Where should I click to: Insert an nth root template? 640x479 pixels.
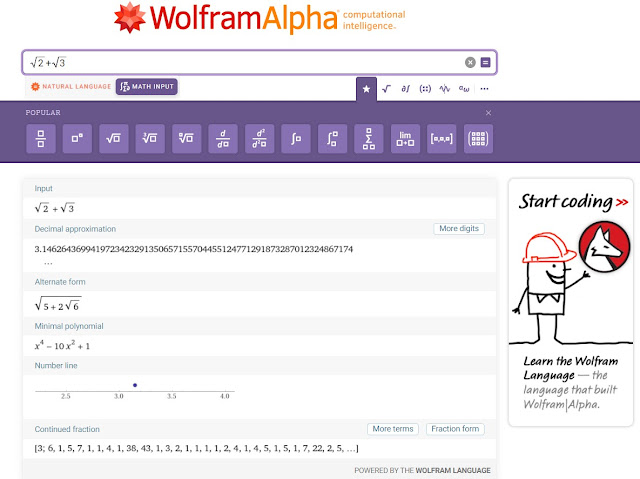tap(187, 139)
